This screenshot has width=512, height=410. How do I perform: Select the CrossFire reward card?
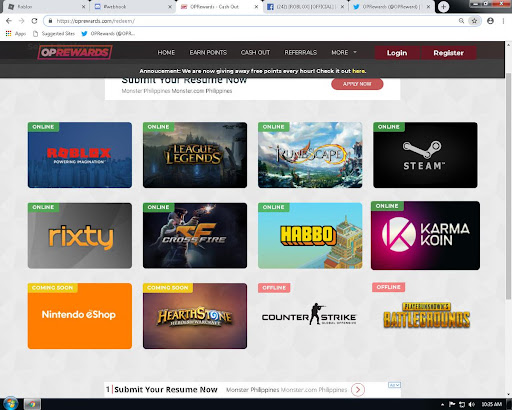point(195,235)
